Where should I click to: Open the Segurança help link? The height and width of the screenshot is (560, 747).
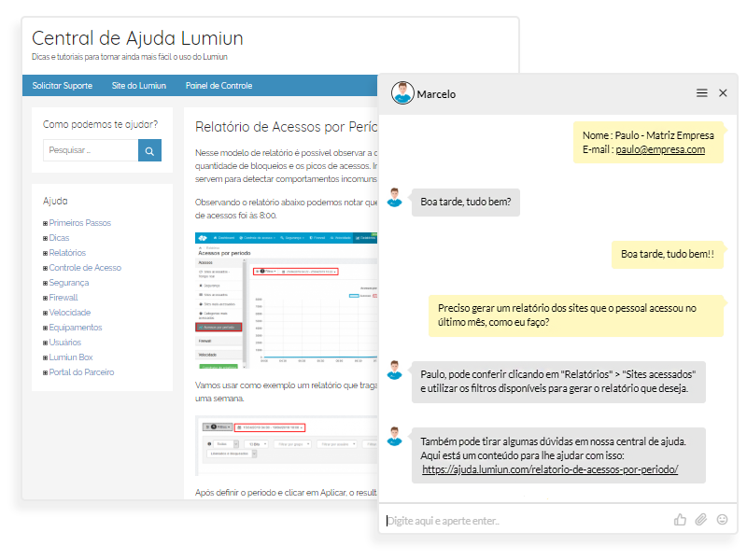68,283
